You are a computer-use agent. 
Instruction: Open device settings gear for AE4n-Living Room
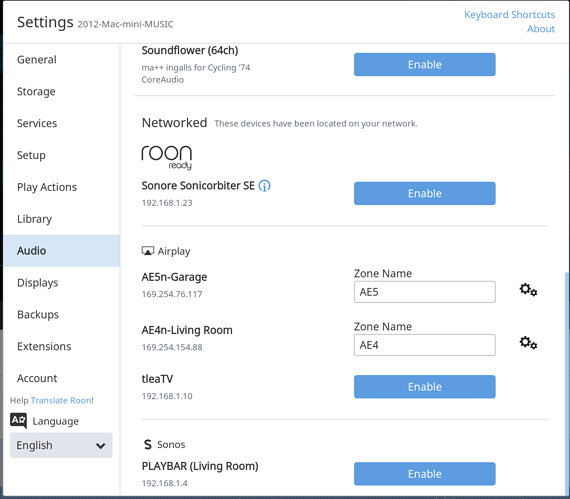point(528,343)
